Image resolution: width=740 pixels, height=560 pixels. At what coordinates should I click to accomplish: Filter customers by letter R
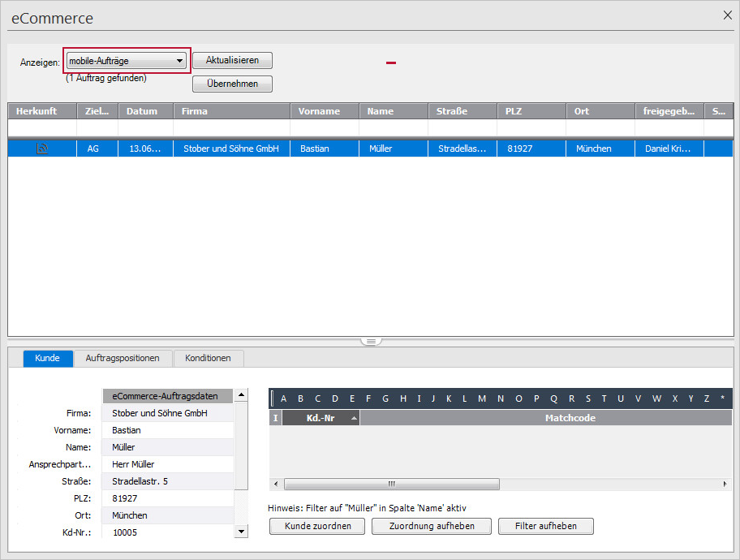pos(571,398)
